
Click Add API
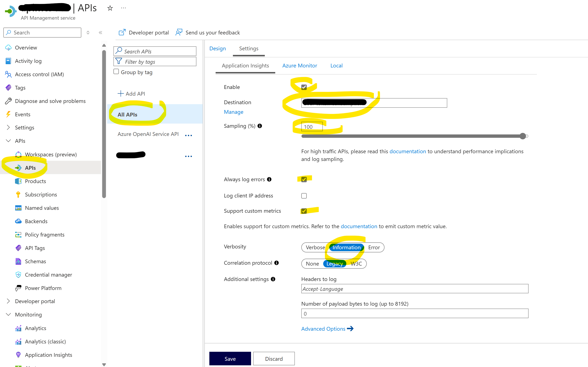(x=131, y=94)
